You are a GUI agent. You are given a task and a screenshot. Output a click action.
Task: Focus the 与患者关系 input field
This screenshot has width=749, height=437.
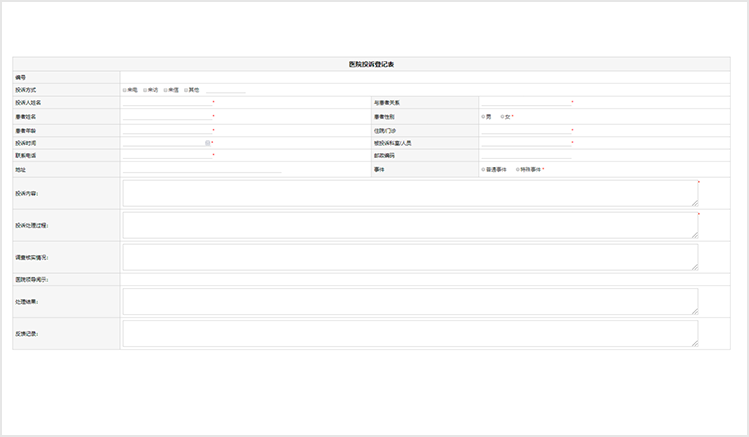(x=525, y=103)
